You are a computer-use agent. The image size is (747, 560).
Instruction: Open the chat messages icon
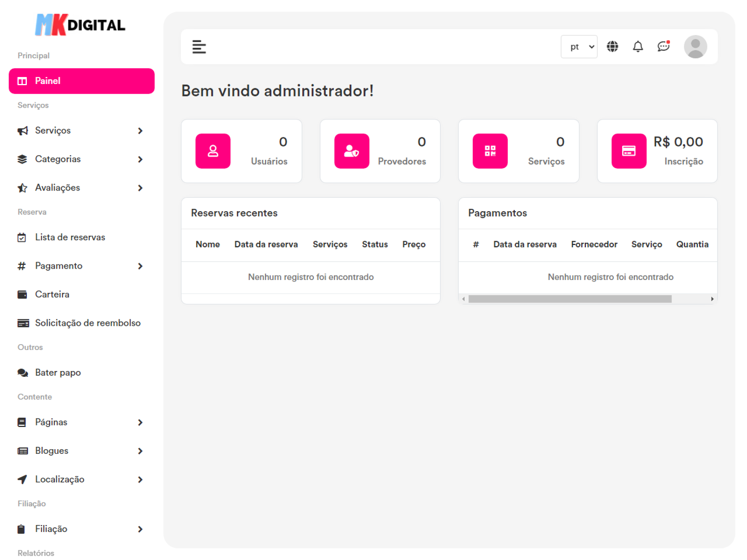click(663, 47)
